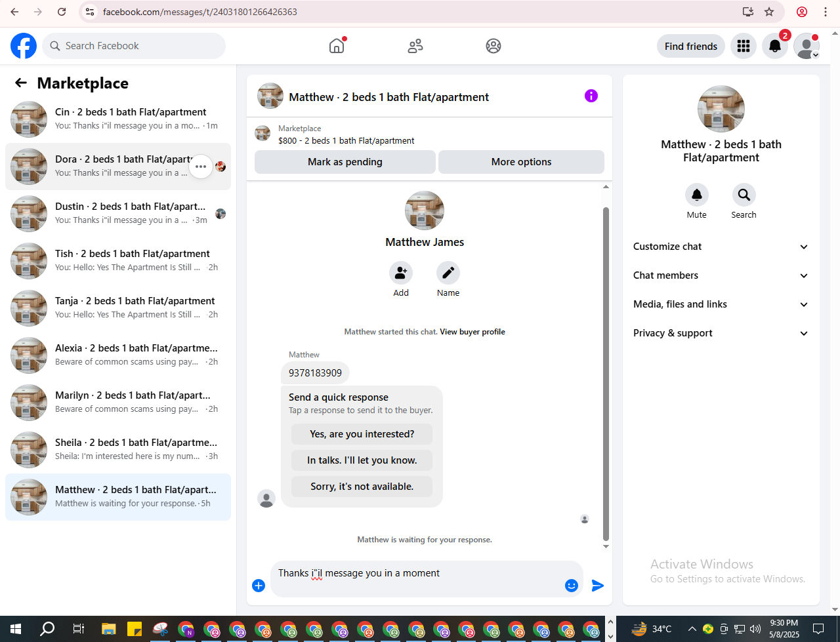Click the browser address bar URL
The width and height of the screenshot is (840, 642).
(200, 12)
